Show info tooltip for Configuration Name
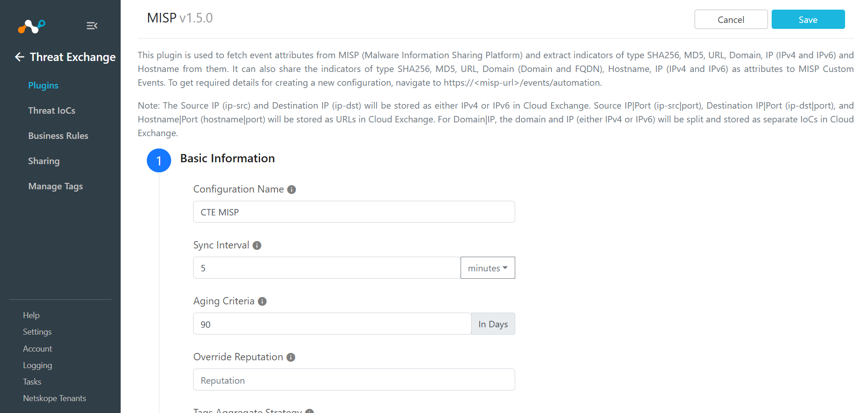The width and height of the screenshot is (868, 413). pyautogui.click(x=291, y=189)
